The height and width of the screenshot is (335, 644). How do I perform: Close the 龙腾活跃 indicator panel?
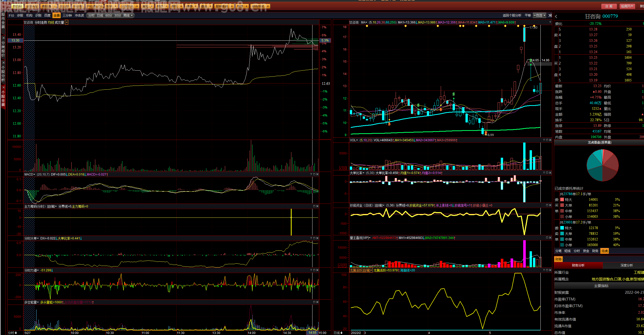tap(550, 270)
